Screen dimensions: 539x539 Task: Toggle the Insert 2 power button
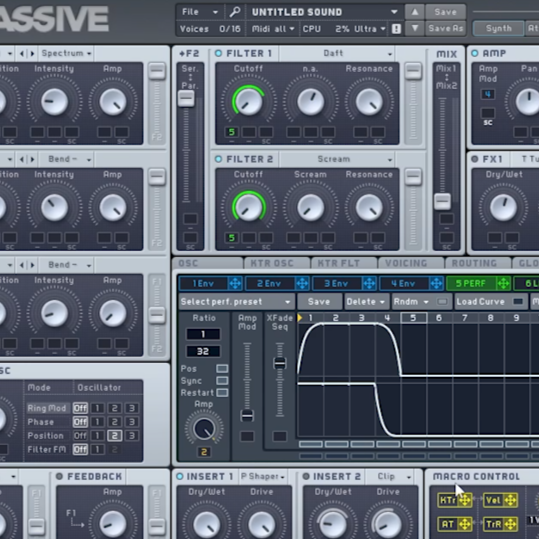(x=306, y=476)
